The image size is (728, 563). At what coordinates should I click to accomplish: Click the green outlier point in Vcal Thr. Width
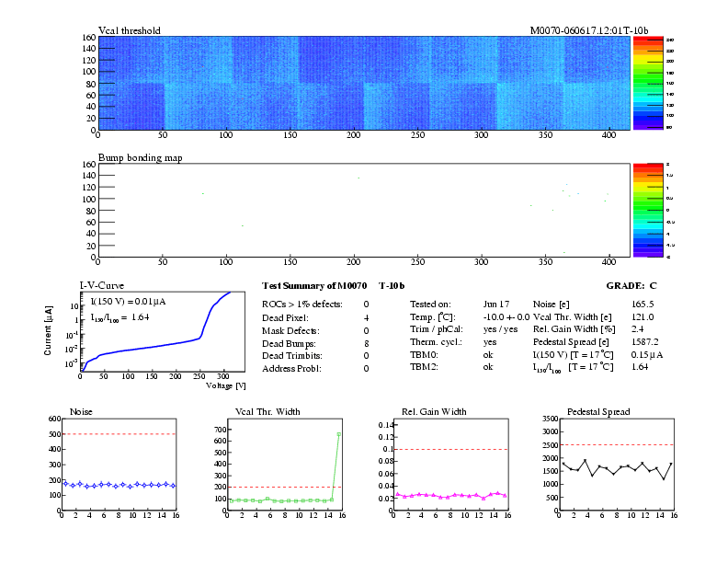click(x=339, y=434)
